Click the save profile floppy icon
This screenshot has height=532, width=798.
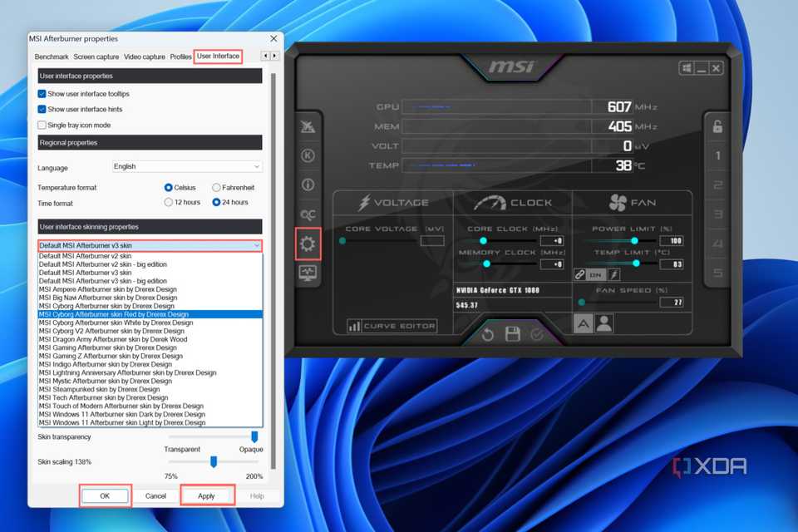[513, 334]
